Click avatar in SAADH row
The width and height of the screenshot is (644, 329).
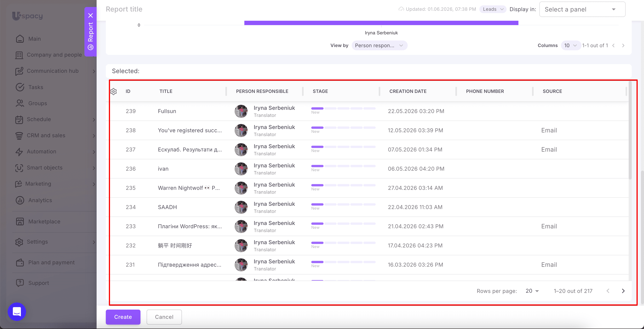coord(241,207)
